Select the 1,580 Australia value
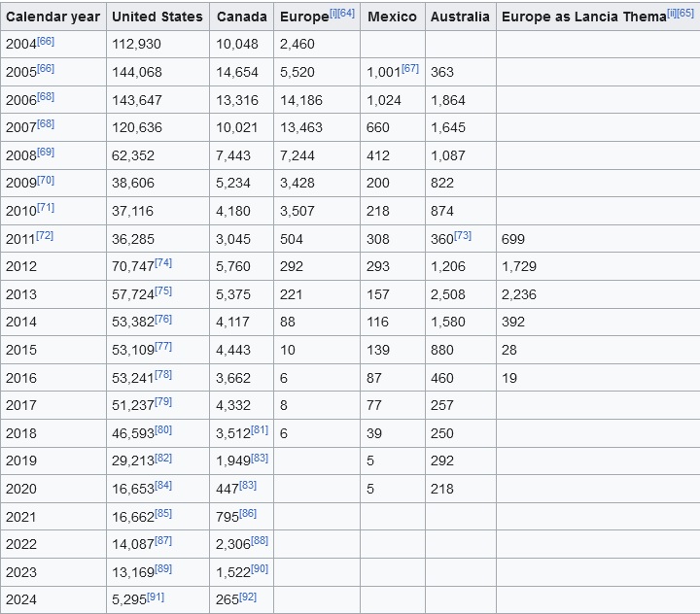 (x=448, y=322)
